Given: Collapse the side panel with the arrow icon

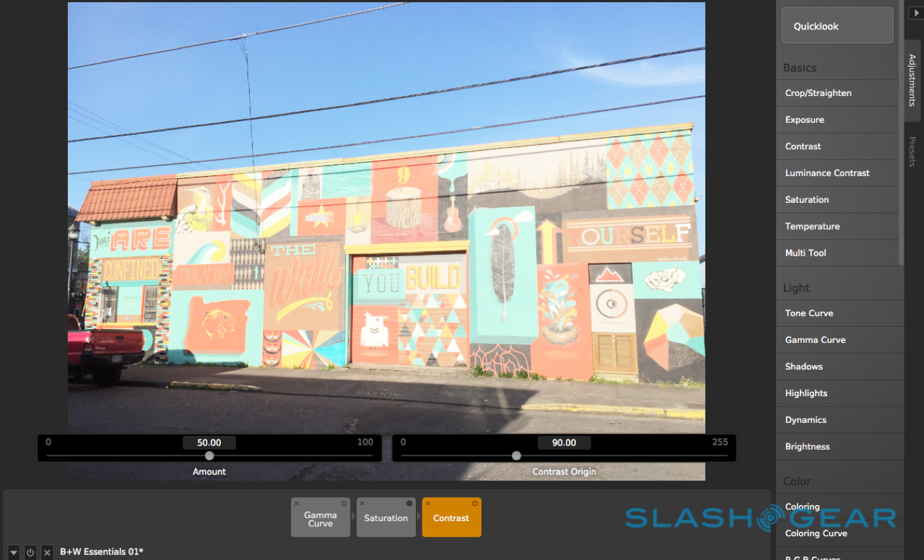Looking at the screenshot, I should (915, 13).
